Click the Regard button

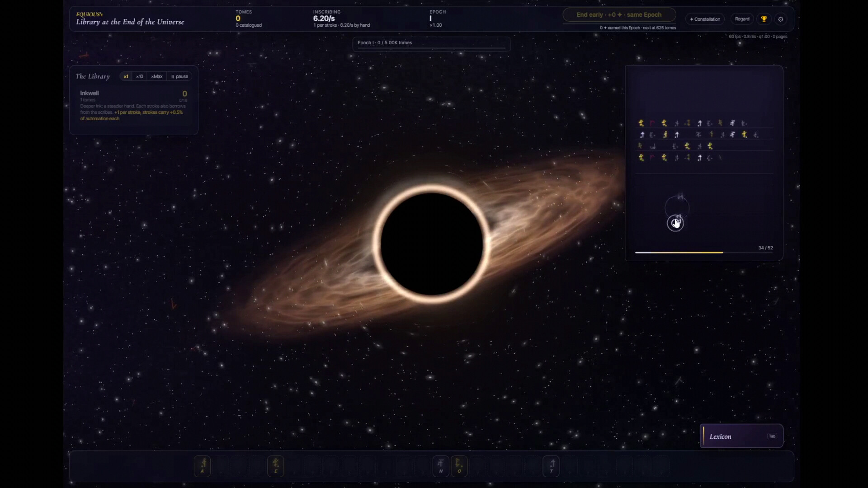(742, 19)
